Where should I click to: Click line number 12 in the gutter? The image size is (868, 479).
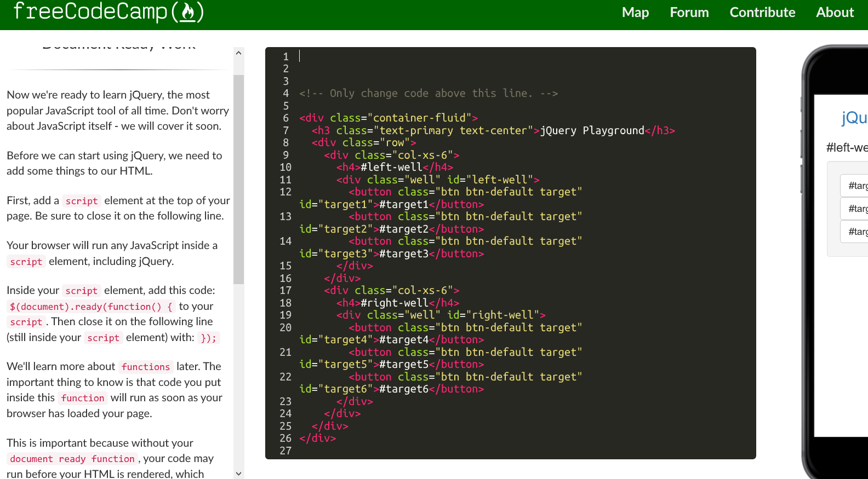point(285,192)
